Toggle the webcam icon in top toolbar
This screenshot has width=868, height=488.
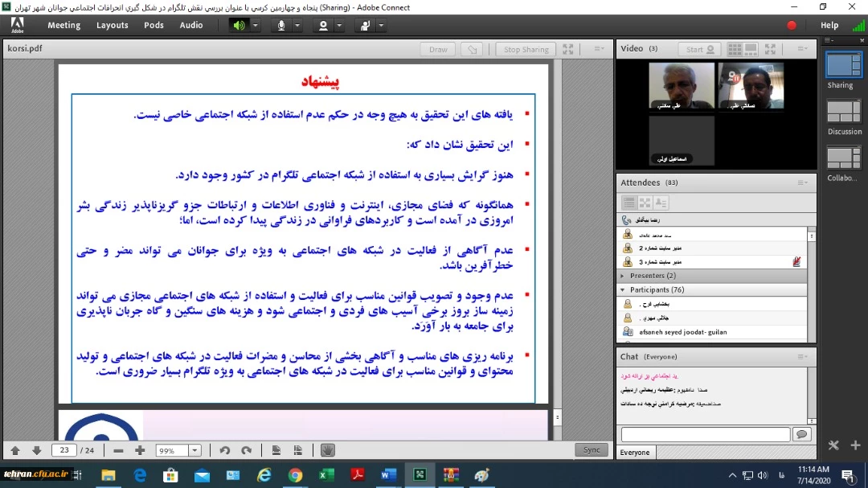pyautogui.click(x=323, y=25)
